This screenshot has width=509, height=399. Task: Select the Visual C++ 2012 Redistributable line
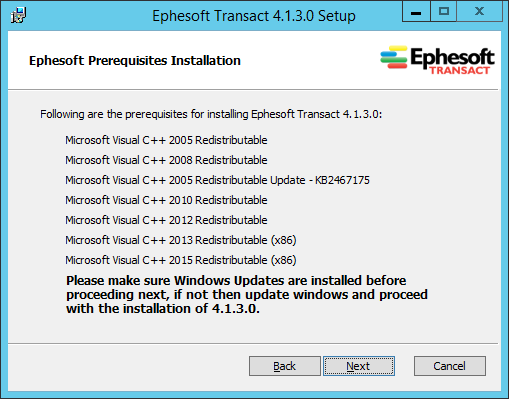[x=166, y=220]
